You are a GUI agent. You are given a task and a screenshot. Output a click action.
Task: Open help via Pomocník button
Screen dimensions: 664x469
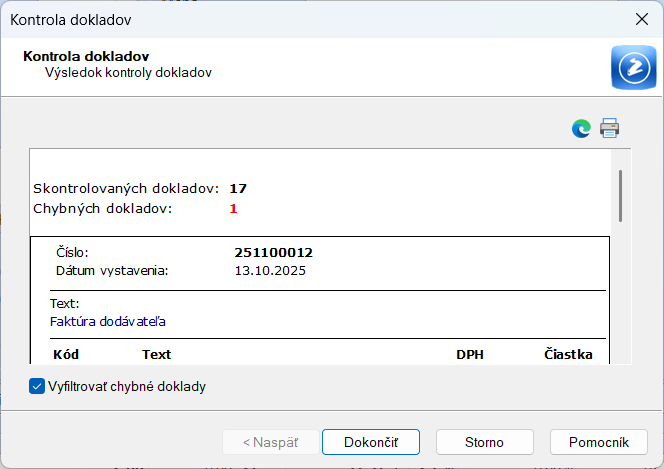point(598,442)
